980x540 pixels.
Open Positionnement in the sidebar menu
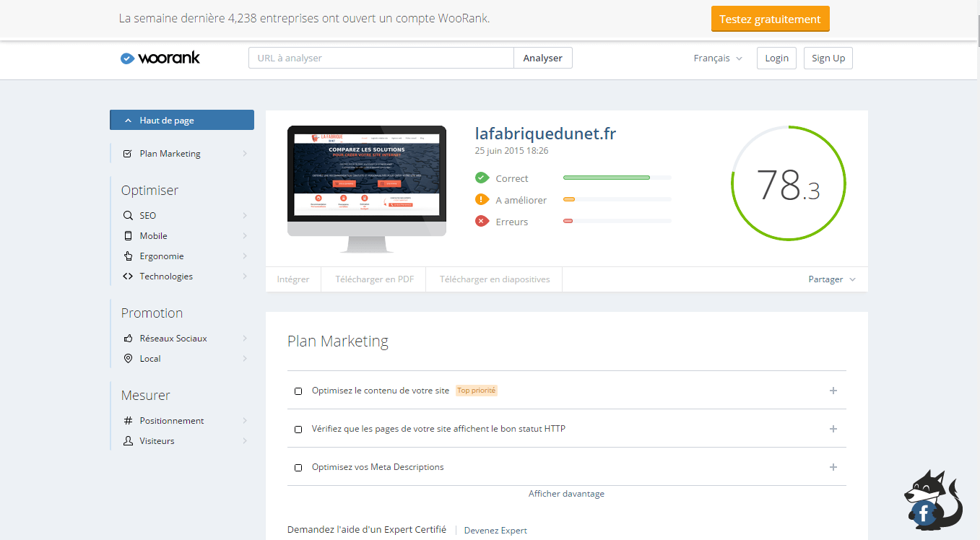[x=172, y=421]
